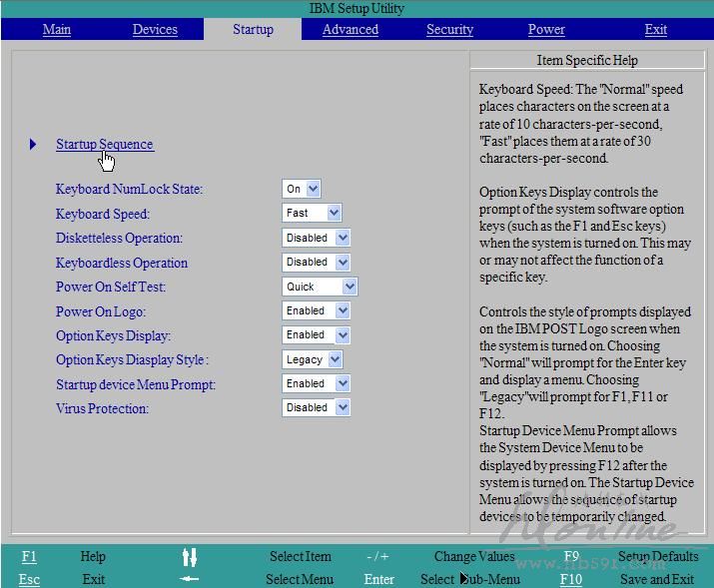714x588 pixels.
Task: Select the Advanced tab
Action: coord(351,30)
